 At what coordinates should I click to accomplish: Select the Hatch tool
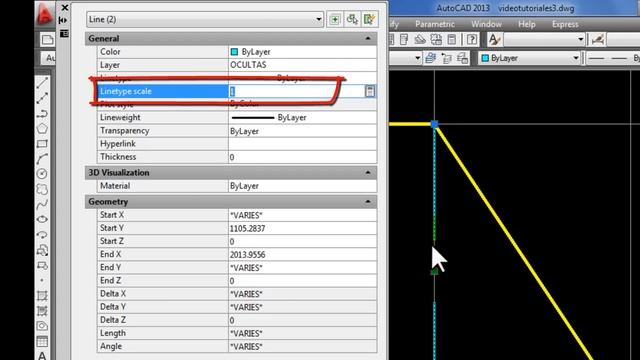[x=42, y=296]
